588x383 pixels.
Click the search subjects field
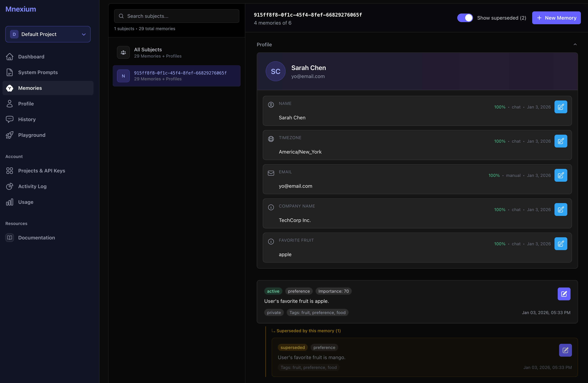[x=176, y=16]
